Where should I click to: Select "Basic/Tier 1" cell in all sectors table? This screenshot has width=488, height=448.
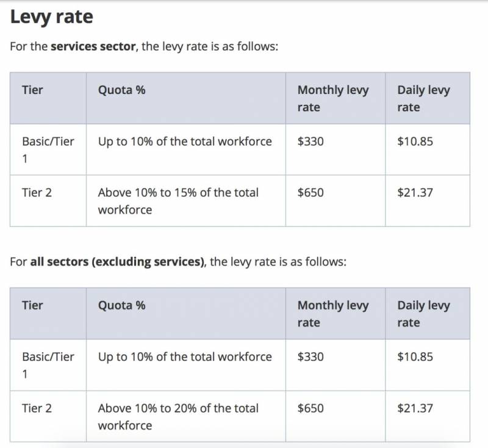coord(48,365)
